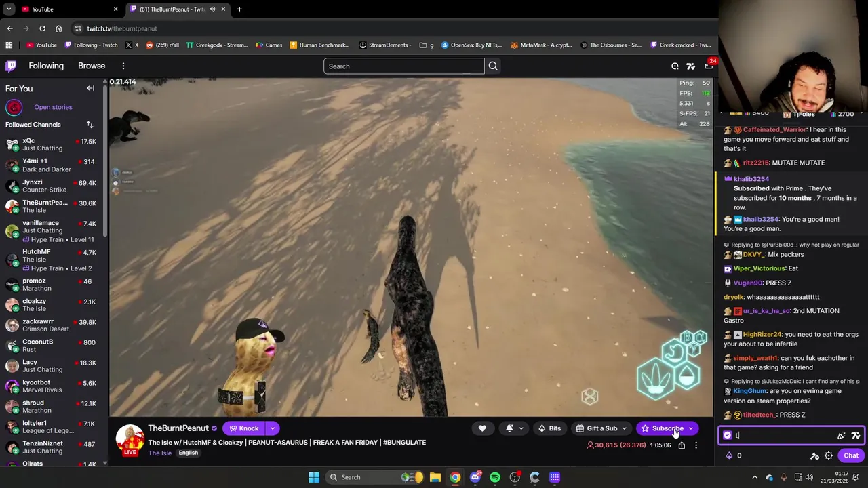Open Spotify from Windows taskbar
Viewport: 868px width, 488px height.
click(495, 477)
